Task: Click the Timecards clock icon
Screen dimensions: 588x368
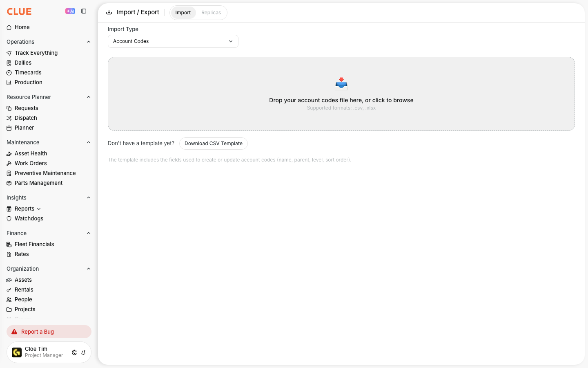Action: pyautogui.click(x=9, y=73)
